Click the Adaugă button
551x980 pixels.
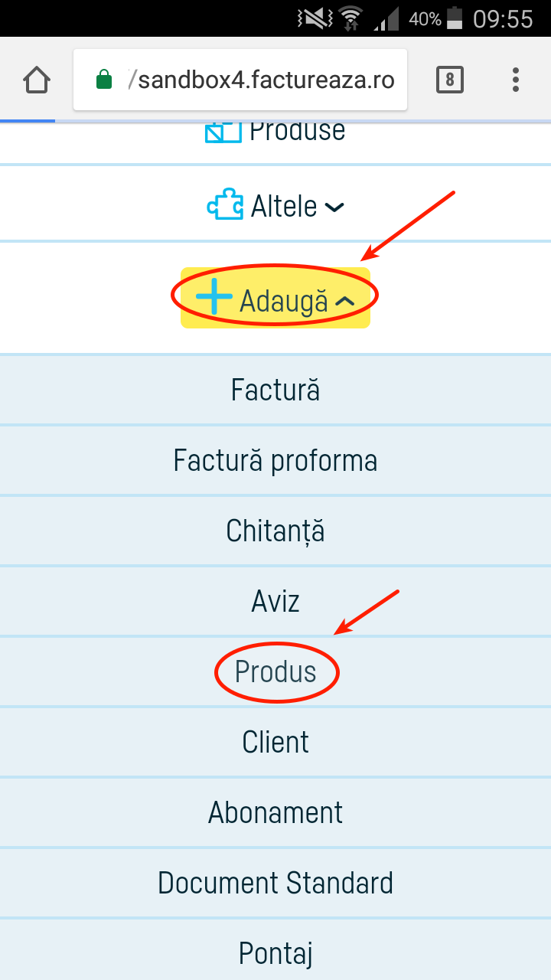coord(274,299)
